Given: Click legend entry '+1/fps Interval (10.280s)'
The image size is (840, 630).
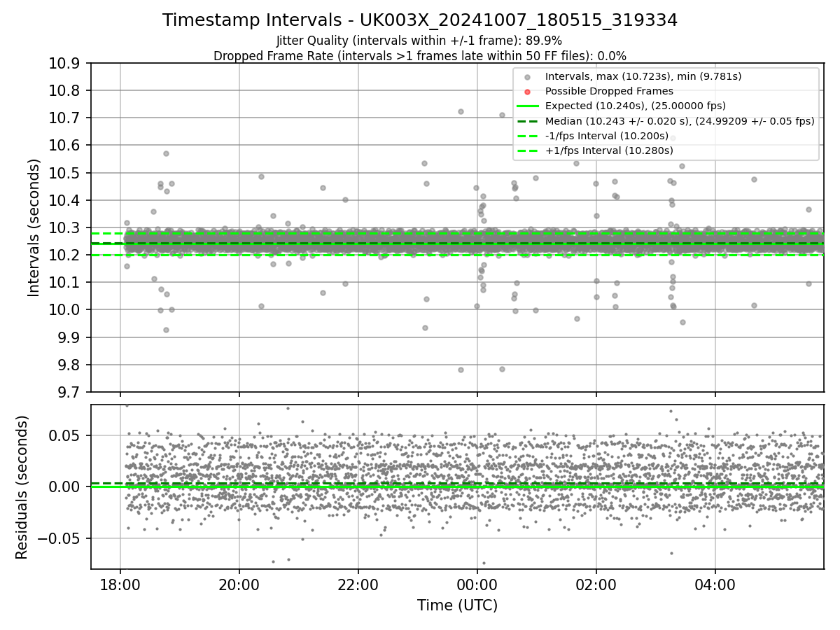Looking at the screenshot, I should click(609, 150).
